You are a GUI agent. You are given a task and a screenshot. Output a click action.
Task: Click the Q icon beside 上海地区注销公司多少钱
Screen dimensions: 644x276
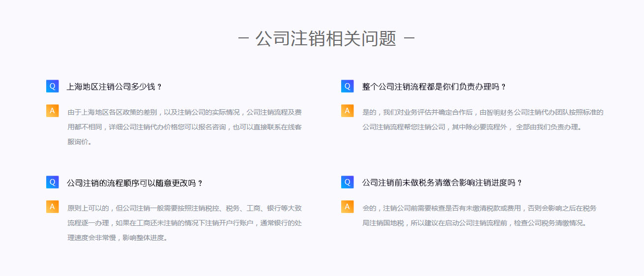(52, 86)
